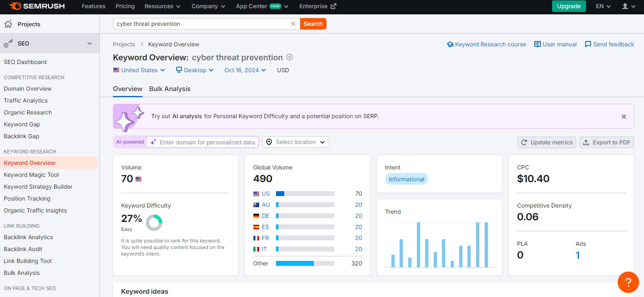Click the Projects home icon
644x297 pixels.
[8, 24]
